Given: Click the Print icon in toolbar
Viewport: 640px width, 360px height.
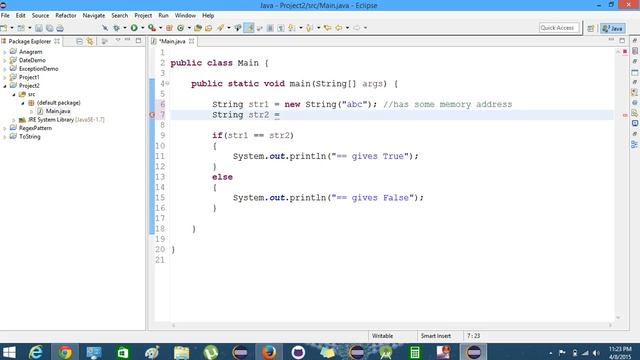Looking at the screenshot, I should [x=60, y=28].
